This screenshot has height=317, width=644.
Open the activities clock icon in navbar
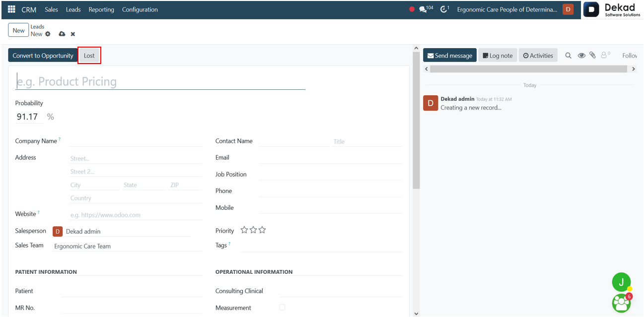(x=444, y=9)
